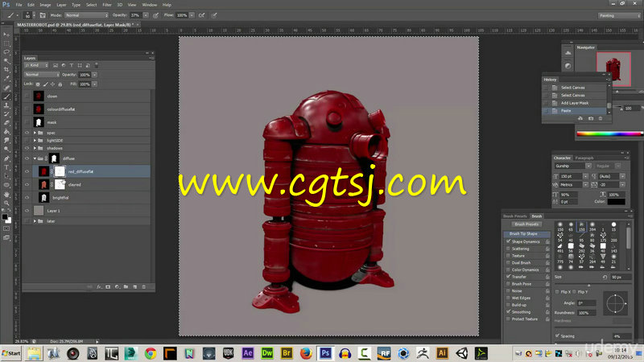The image size is (644, 362).
Task: Click lock all padlock icon in Layers
Action: (x=60, y=84)
